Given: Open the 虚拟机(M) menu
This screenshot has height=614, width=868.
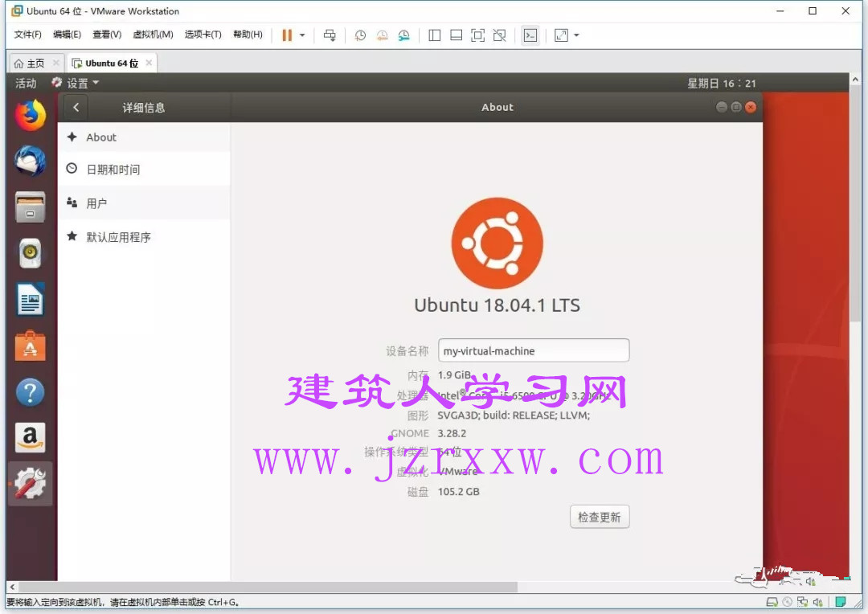Looking at the screenshot, I should pos(153,35).
